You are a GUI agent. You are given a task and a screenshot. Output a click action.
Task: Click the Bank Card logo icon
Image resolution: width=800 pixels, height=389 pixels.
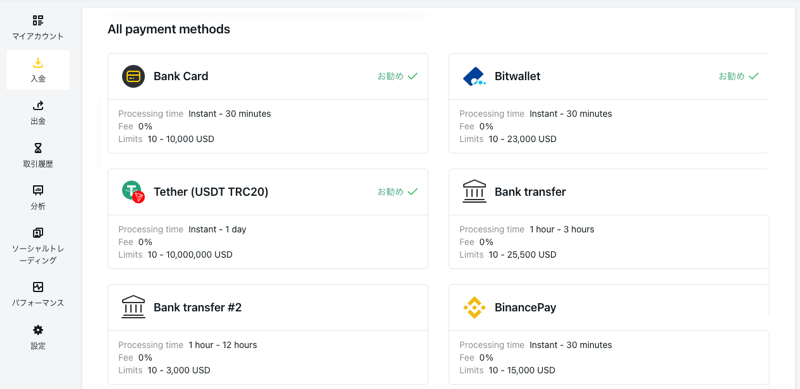click(x=133, y=77)
